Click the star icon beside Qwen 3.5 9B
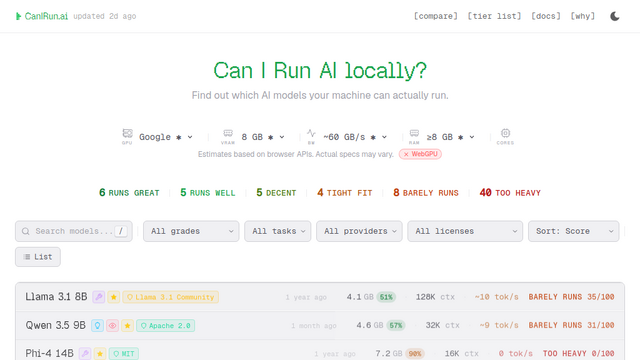 (x=127, y=326)
